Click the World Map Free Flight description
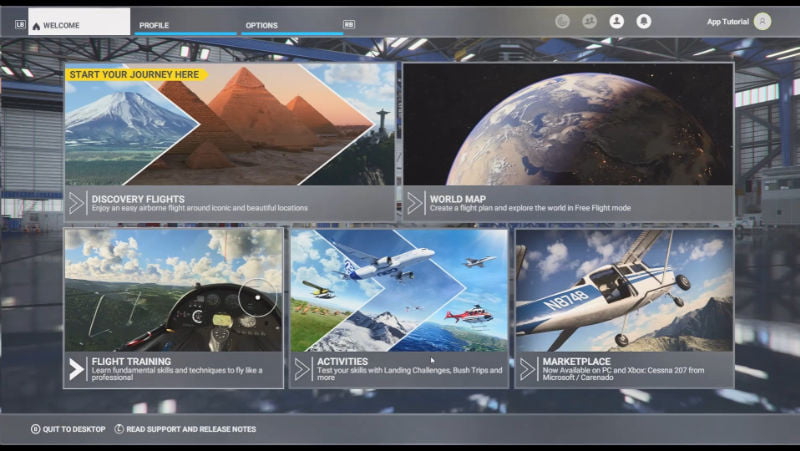Image resolution: width=800 pixels, height=451 pixels. (x=530, y=208)
